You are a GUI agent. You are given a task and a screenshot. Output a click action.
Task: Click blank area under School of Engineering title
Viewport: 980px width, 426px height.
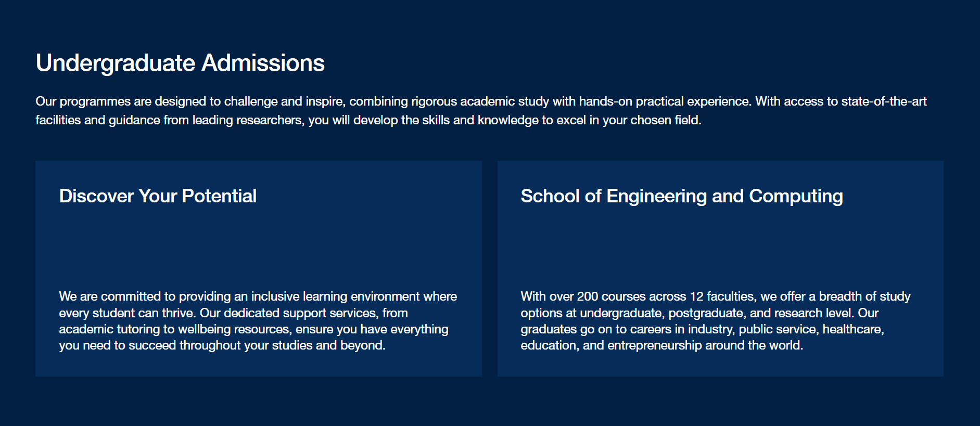click(720, 247)
